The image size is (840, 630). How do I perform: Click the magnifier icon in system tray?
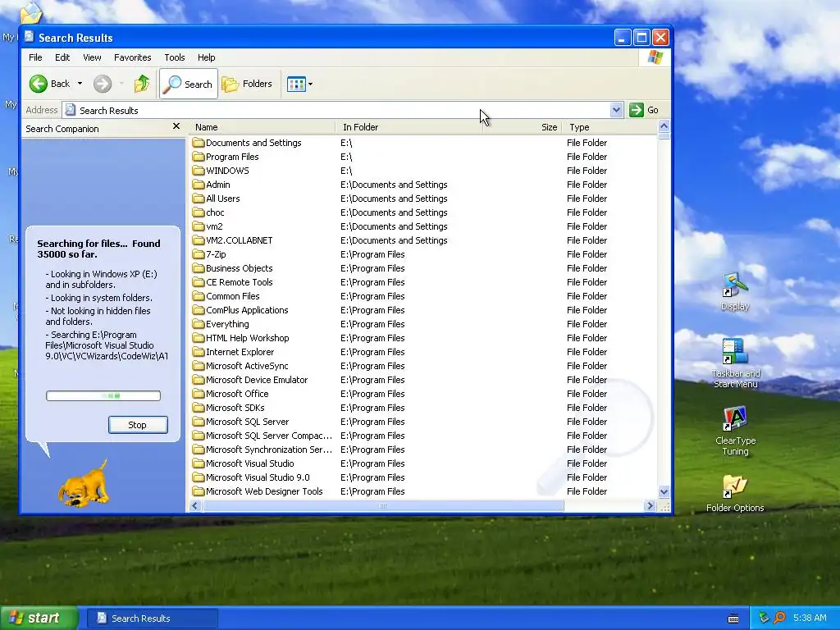click(779, 619)
